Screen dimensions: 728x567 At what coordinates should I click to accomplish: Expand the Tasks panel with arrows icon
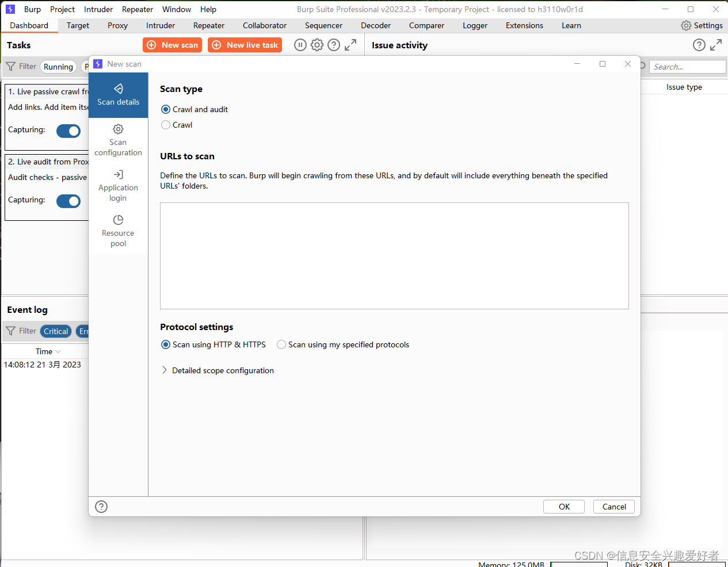click(x=350, y=45)
